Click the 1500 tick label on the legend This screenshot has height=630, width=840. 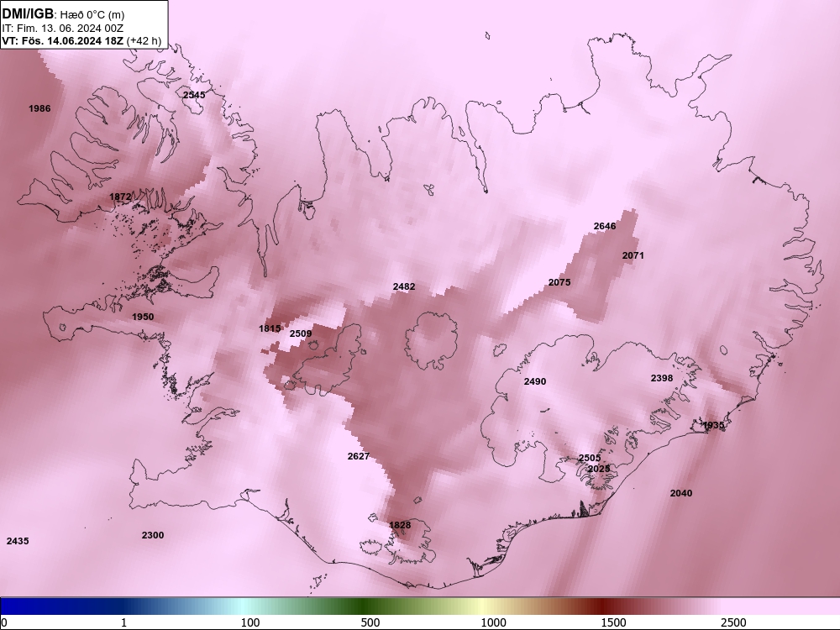click(613, 622)
